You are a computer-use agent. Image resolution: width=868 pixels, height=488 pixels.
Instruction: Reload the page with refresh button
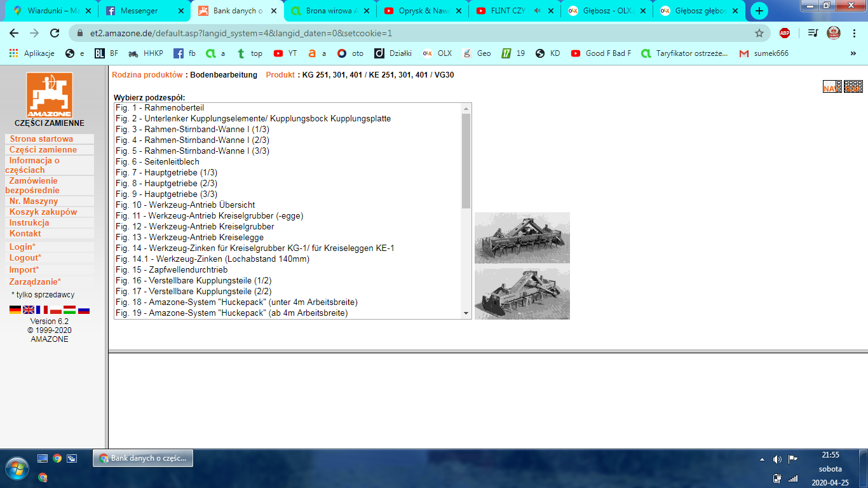click(55, 33)
